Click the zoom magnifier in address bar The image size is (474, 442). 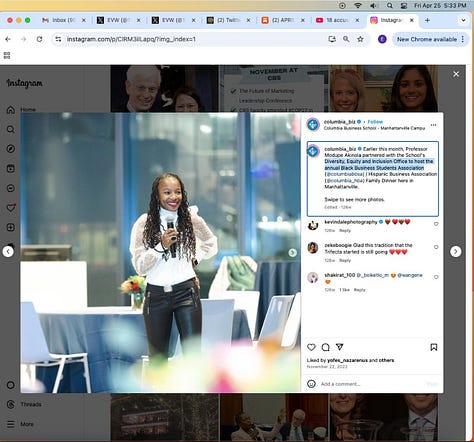(346, 39)
